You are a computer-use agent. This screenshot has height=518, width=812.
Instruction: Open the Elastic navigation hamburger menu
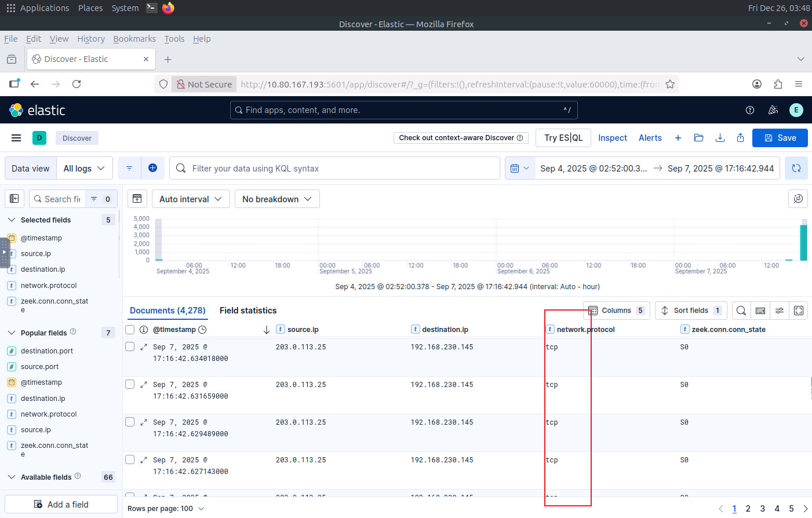coord(16,138)
